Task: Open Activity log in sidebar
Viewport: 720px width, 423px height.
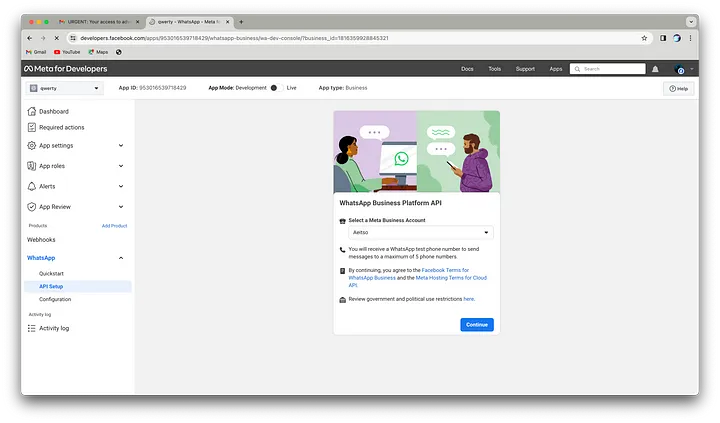Action: coord(48,328)
